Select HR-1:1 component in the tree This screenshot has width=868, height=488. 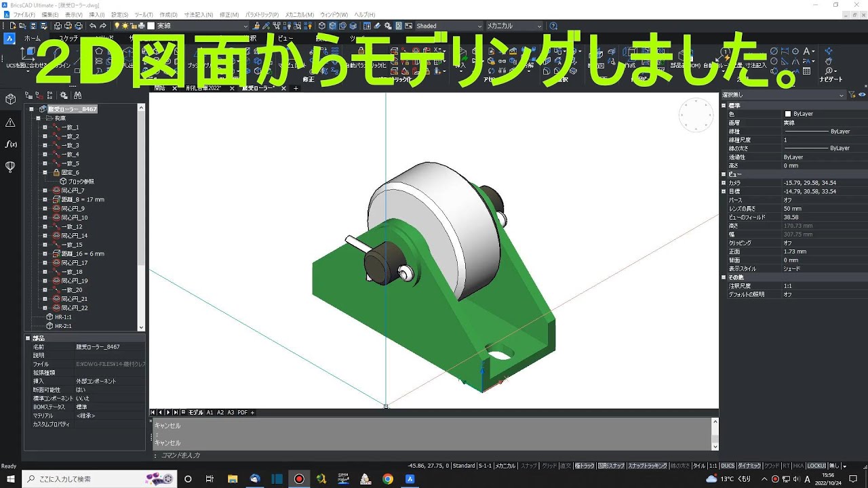coord(63,317)
